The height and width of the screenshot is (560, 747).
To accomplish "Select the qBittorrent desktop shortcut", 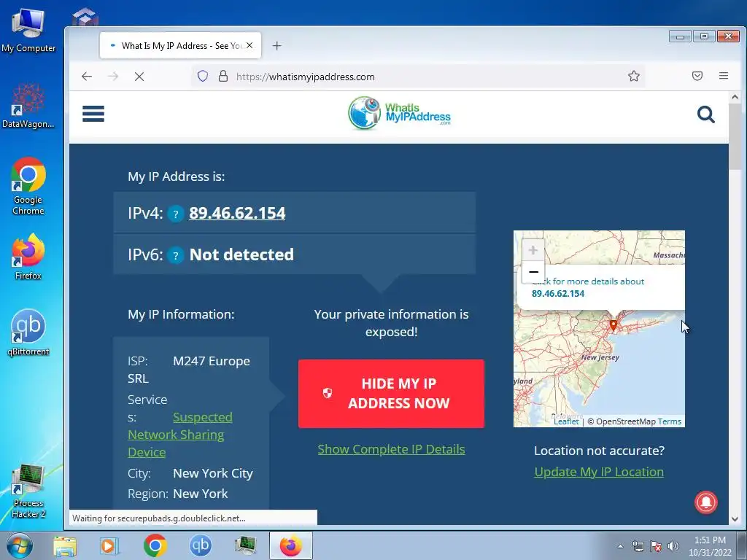I will pyautogui.click(x=28, y=332).
